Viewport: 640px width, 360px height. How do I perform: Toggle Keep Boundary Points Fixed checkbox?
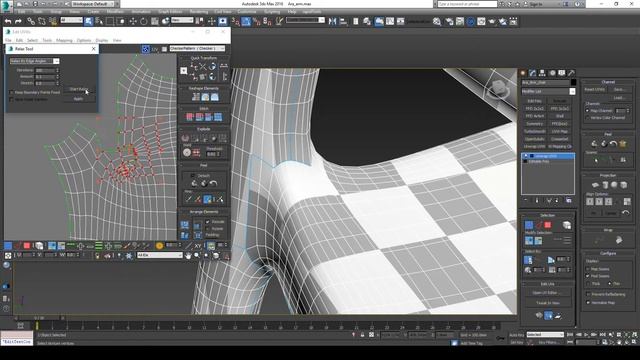tap(11, 92)
